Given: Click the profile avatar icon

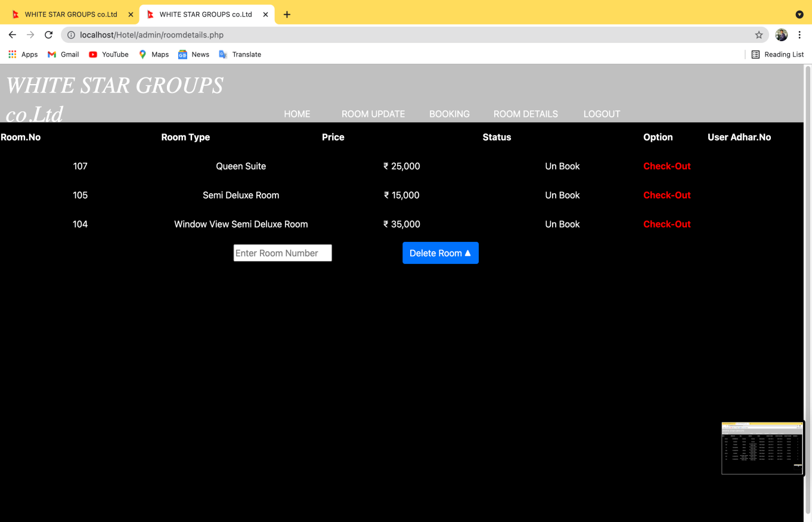Looking at the screenshot, I should [781, 35].
